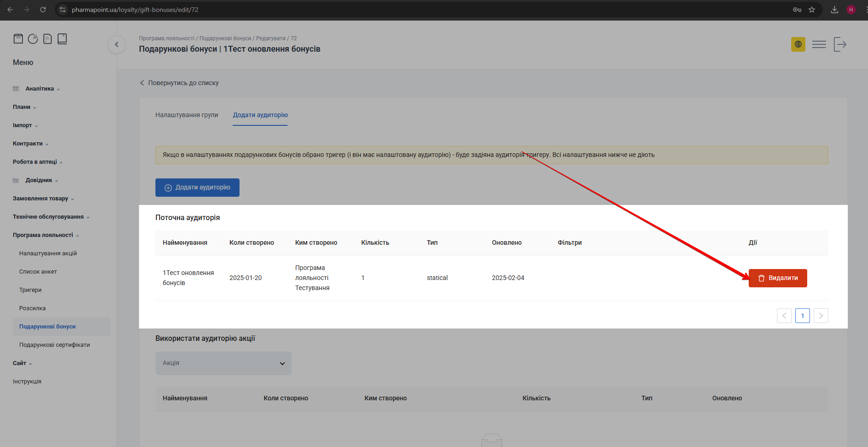Collapse the sidebar with round chevron button

(x=117, y=44)
